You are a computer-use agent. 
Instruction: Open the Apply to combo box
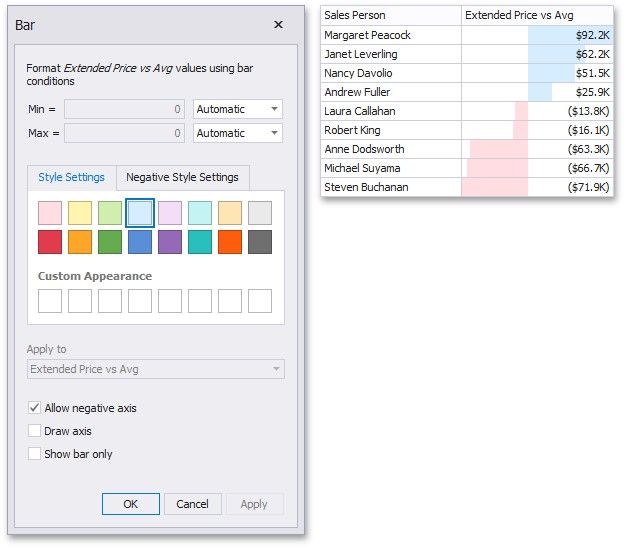[x=155, y=369]
